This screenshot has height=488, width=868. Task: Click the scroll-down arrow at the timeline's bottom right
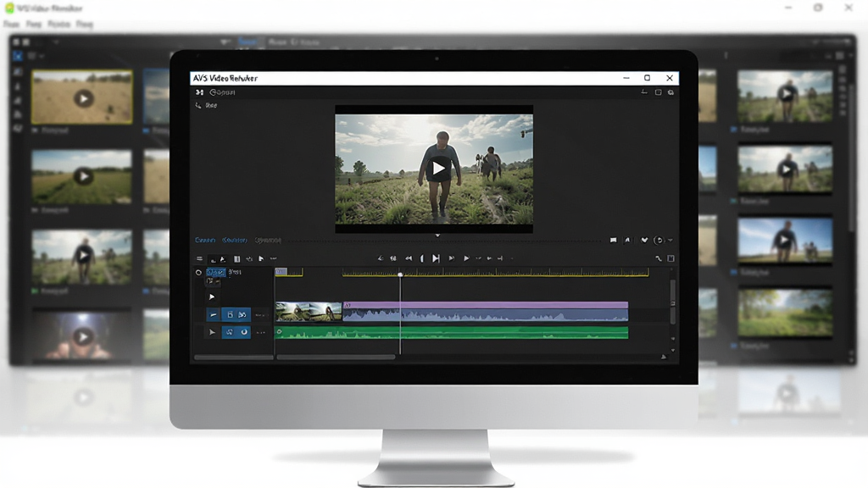(672, 350)
